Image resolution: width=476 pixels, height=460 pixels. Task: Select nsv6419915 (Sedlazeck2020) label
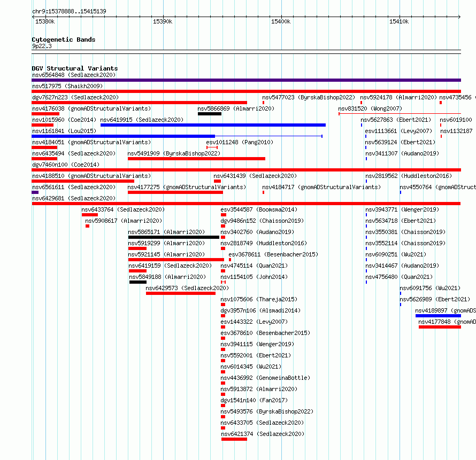pos(142,120)
